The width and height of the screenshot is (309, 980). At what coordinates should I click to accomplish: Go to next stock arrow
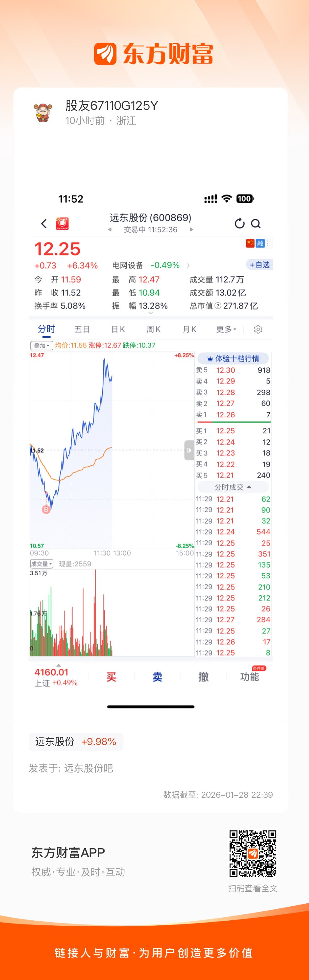point(192,229)
